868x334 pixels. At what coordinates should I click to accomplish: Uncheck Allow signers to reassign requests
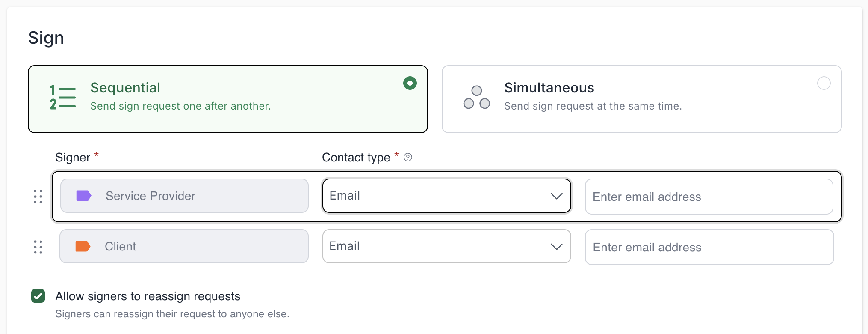point(38,296)
